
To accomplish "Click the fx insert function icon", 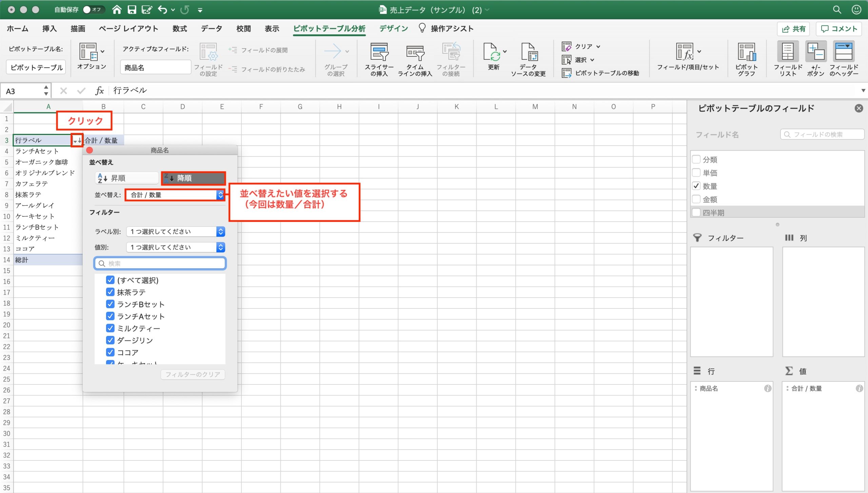I will (99, 91).
